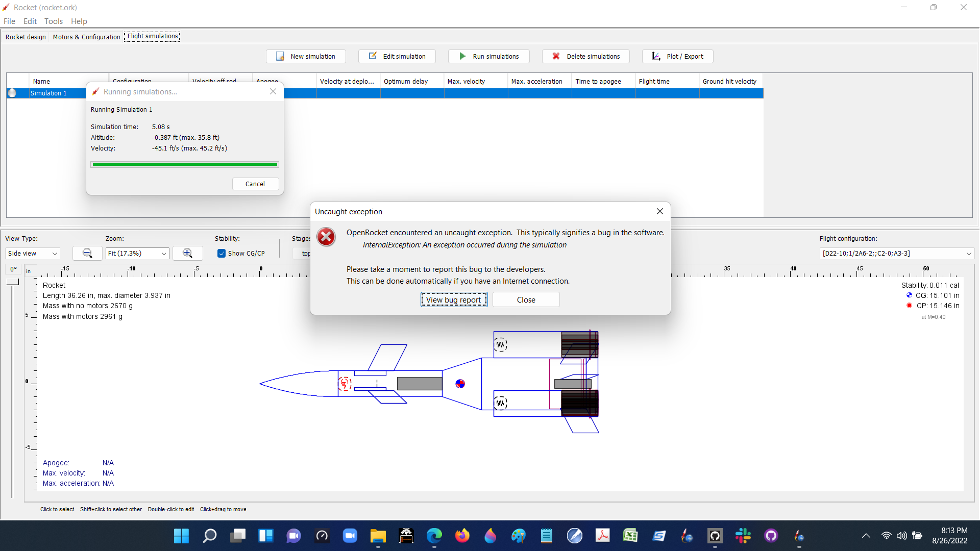
Task: Click View bug report button
Action: tap(454, 299)
